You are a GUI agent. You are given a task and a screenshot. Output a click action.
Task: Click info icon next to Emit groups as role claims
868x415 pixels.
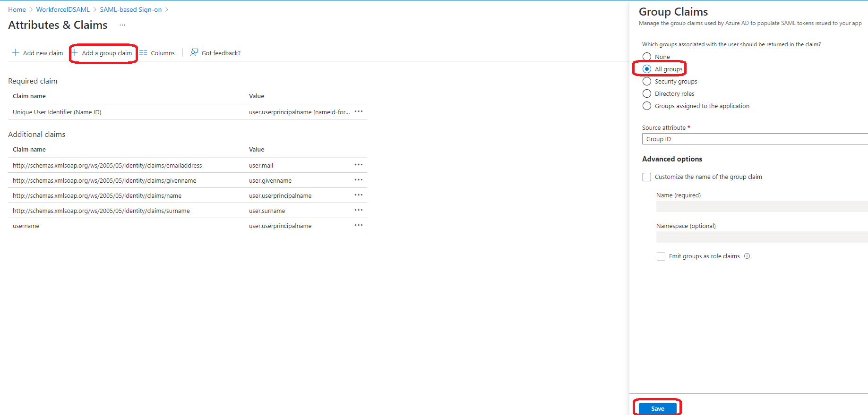point(747,256)
